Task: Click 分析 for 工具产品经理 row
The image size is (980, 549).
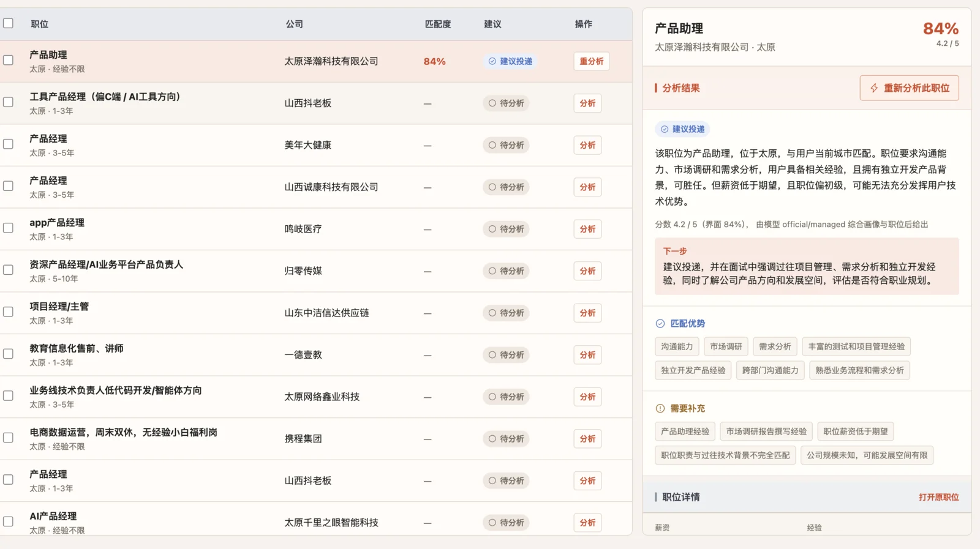Action: pos(587,103)
